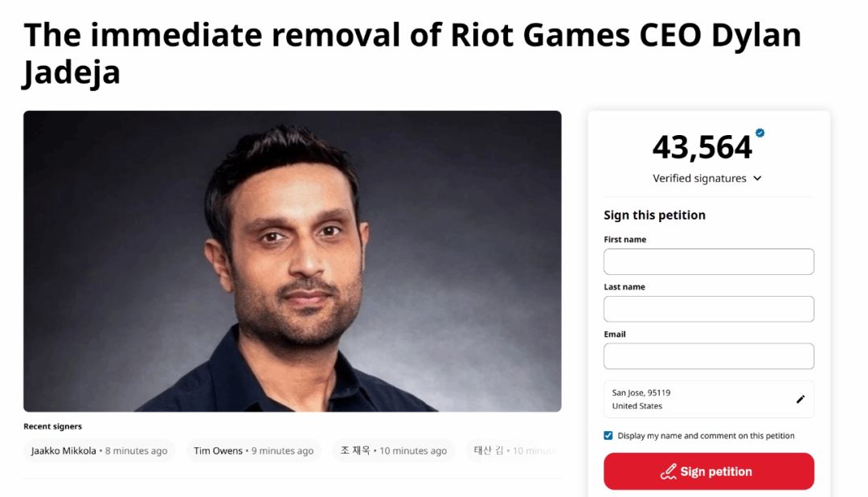Click the Tim Owens signer chip
This screenshot has width=868, height=497.
point(253,450)
